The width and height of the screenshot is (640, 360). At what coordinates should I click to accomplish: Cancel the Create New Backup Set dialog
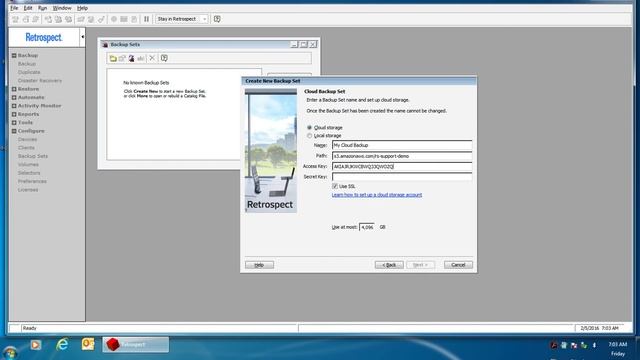[458, 265]
